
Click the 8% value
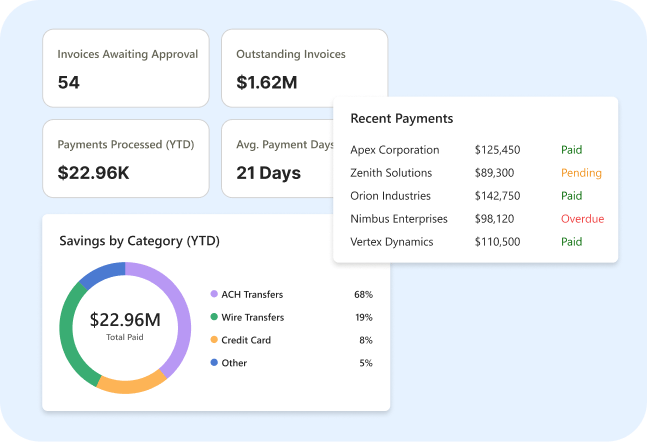tap(366, 340)
